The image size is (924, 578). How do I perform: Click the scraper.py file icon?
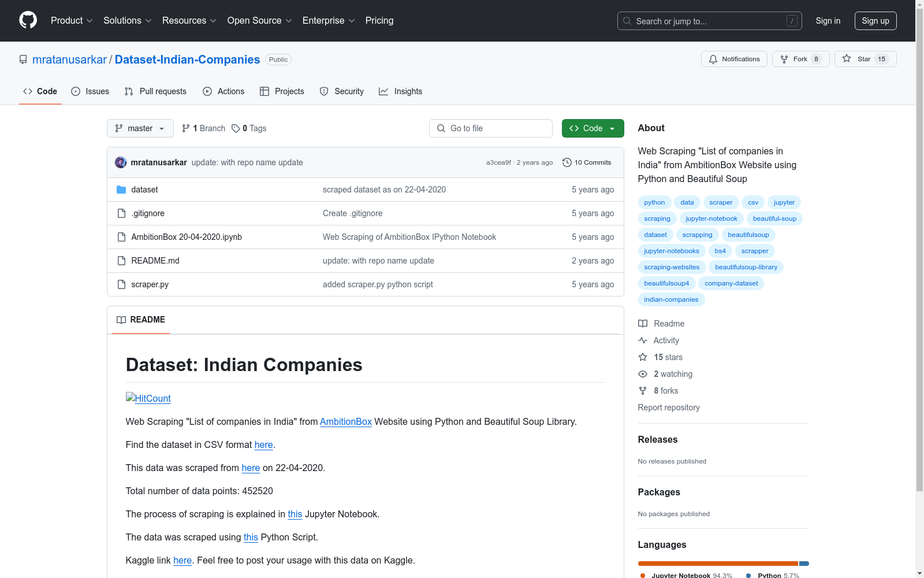point(121,284)
